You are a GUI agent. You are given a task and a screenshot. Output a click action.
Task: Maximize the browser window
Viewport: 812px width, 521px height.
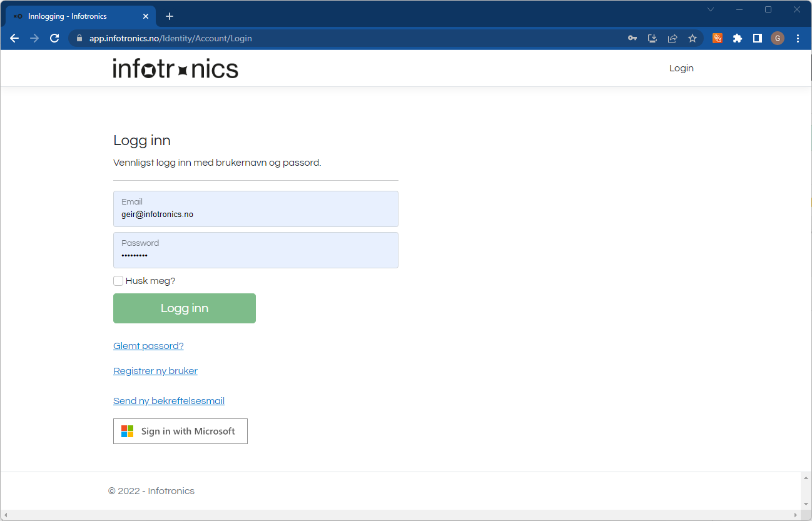pos(768,9)
